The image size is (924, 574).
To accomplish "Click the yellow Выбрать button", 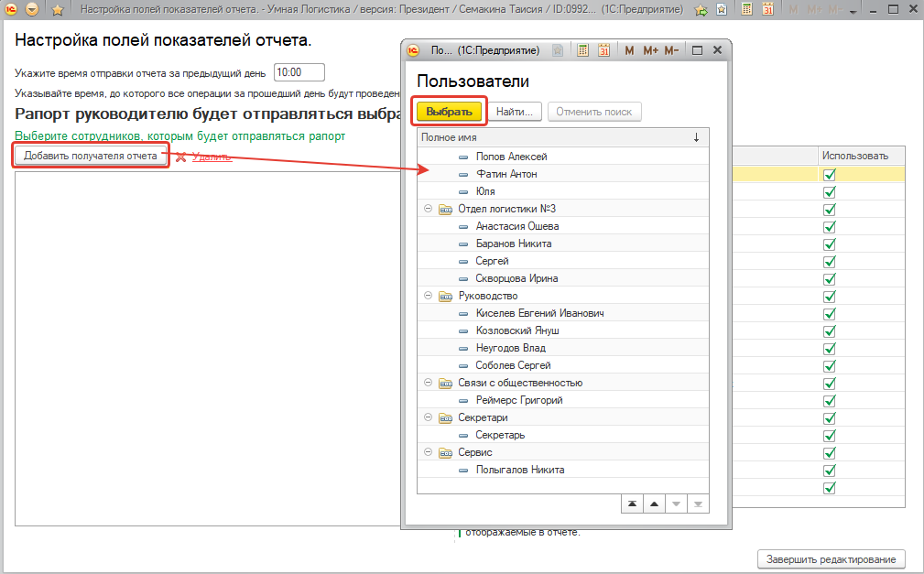I will [449, 112].
